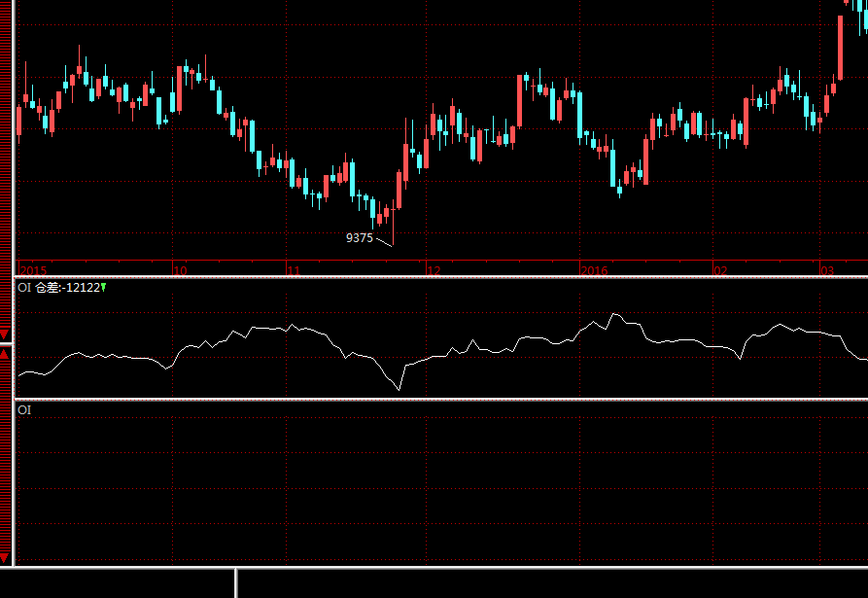Viewport: 868px width, 598px height.
Task: Click the red down arrow above the sidebar divider
Action: 5,334
